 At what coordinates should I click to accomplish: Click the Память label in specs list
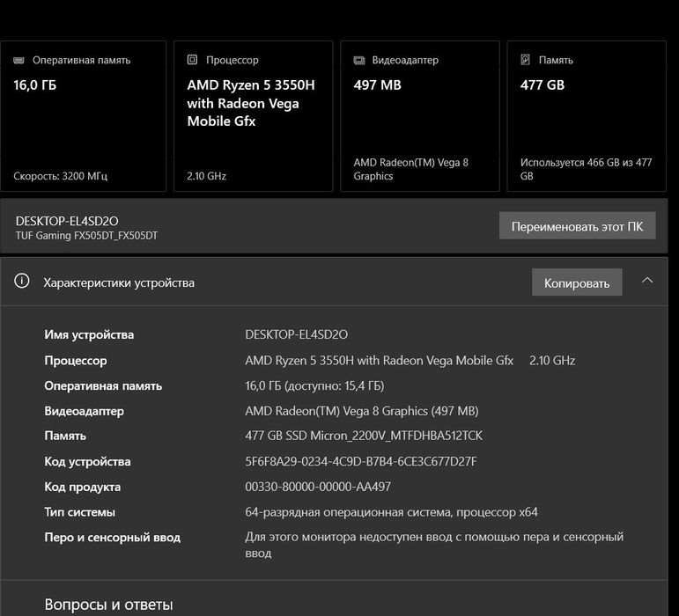[x=65, y=436]
